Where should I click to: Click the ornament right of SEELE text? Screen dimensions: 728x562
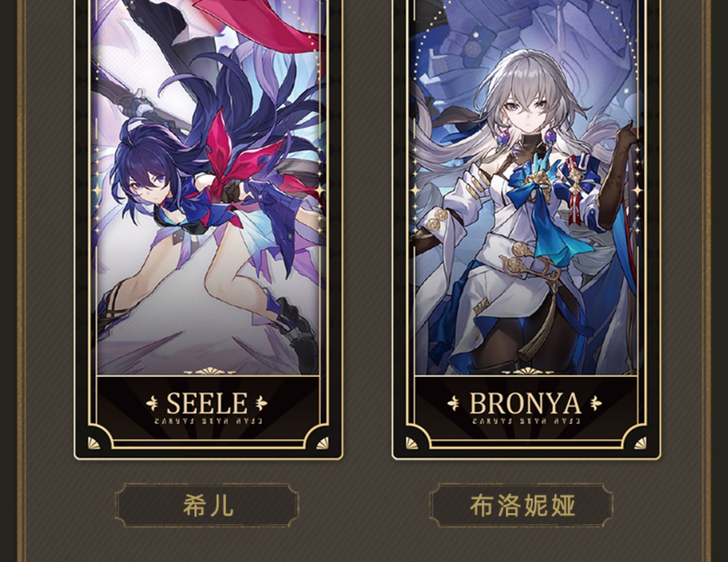click(x=261, y=403)
